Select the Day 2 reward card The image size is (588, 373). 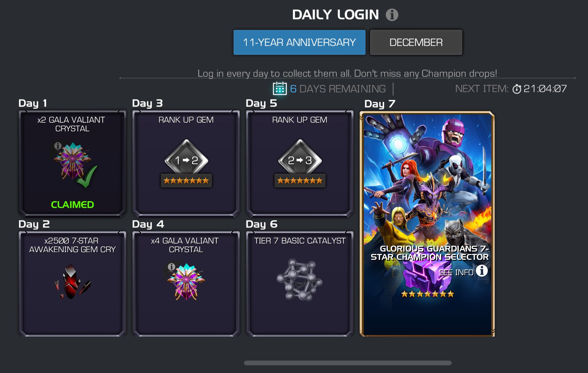[x=72, y=284]
